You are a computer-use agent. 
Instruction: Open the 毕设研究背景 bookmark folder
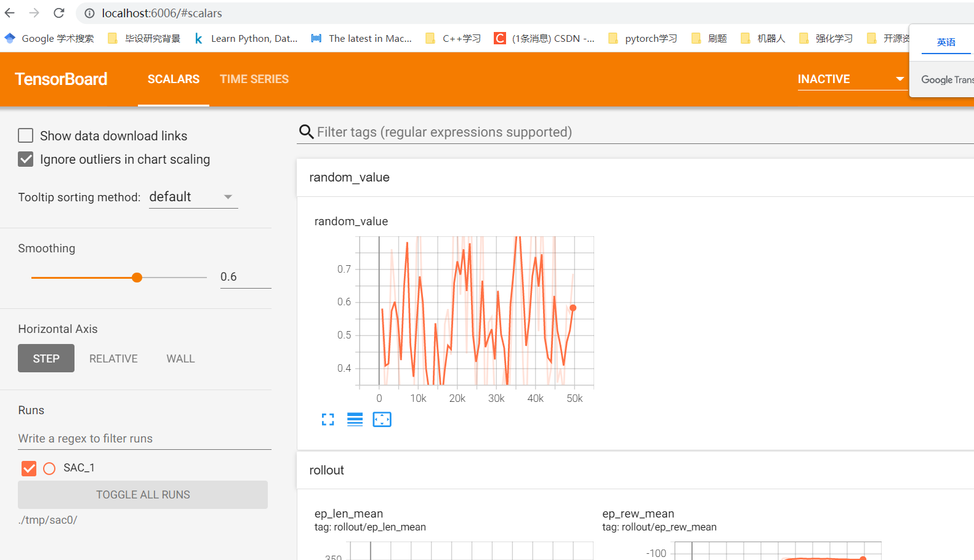pyautogui.click(x=144, y=38)
